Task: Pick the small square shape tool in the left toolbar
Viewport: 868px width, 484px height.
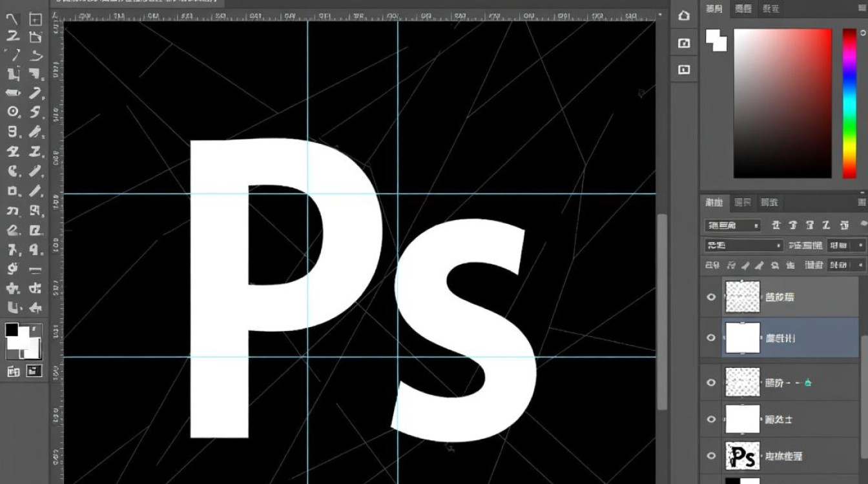Action: click(x=12, y=191)
